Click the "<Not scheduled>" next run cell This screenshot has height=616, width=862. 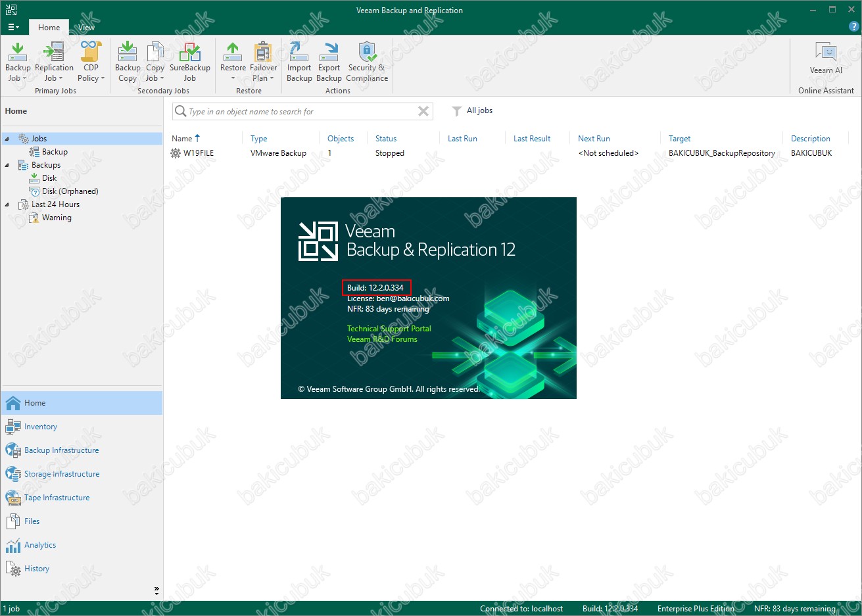pos(608,153)
